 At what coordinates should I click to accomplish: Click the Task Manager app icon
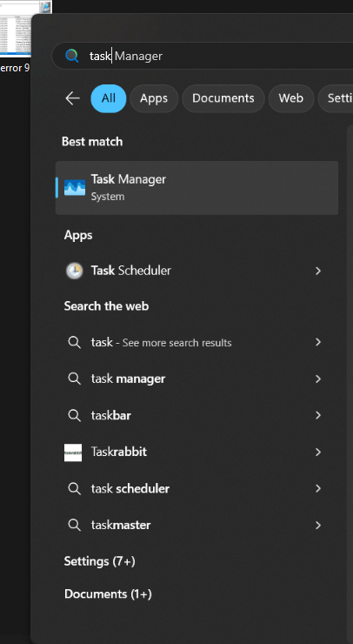pos(75,188)
